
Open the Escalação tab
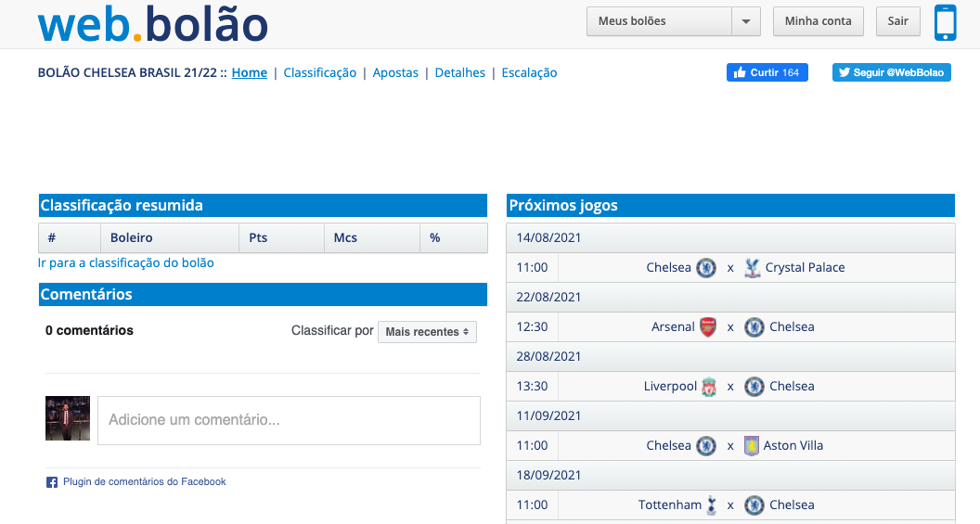[x=529, y=72]
